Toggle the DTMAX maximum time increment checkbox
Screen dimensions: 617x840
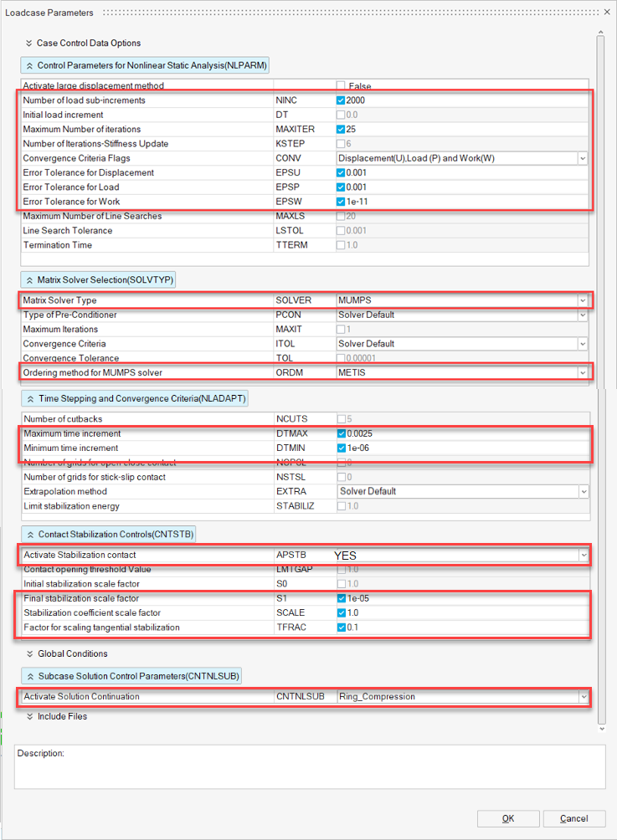click(x=341, y=433)
